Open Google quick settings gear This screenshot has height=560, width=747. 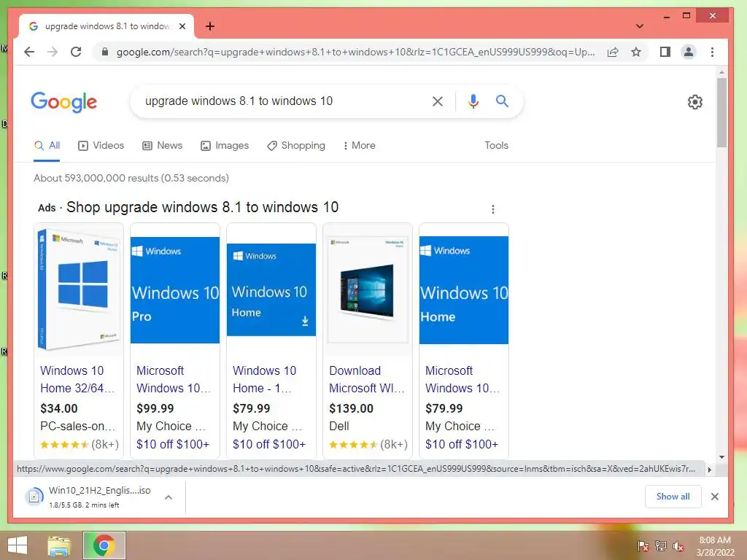[695, 102]
